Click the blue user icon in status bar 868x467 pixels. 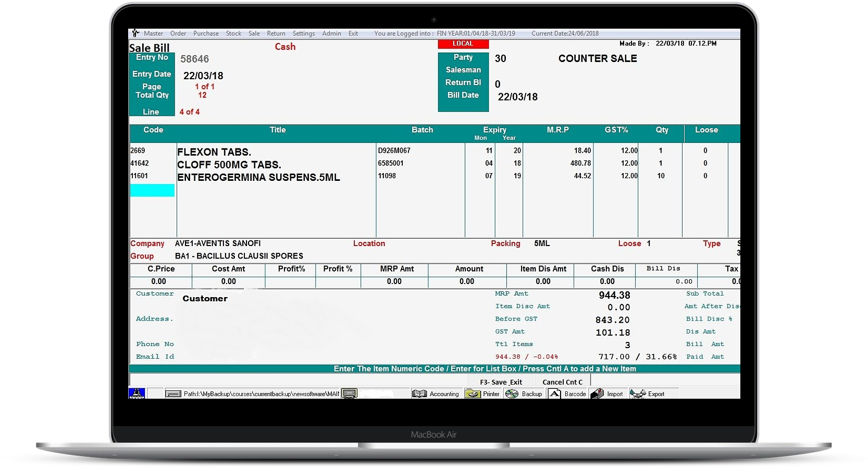point(137,394)
